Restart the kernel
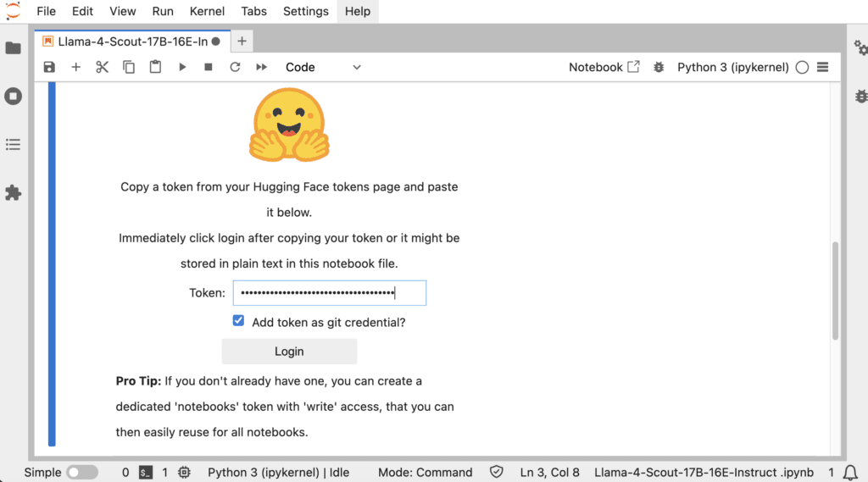The width and height of the screenshot is (868, 482). click(235, 67)
